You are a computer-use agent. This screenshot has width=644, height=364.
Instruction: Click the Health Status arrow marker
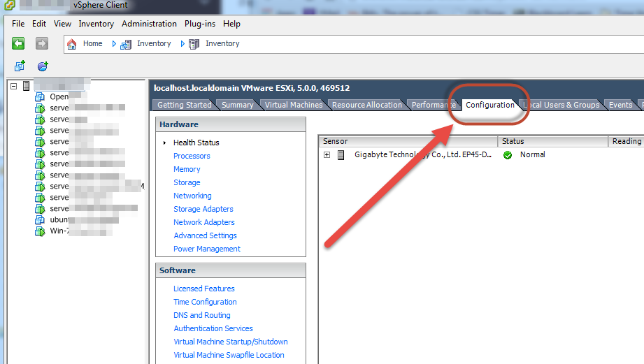164,143
